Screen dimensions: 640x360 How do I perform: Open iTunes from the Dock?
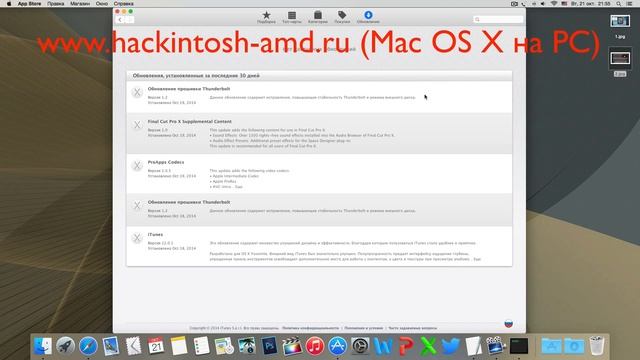click(315, 346)
